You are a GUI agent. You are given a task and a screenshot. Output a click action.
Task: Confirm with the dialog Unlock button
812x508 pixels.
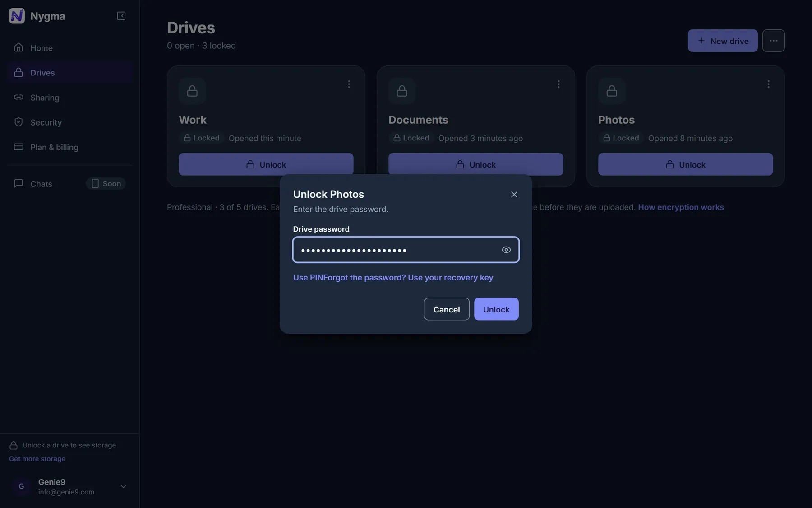click(496, 309)
